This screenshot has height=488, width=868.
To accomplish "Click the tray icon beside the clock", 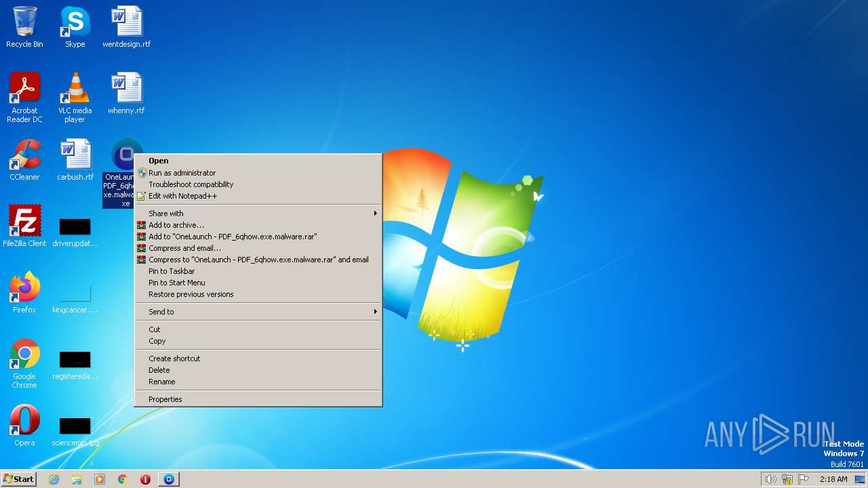I will pyautogui.click(x=860, y=479).
